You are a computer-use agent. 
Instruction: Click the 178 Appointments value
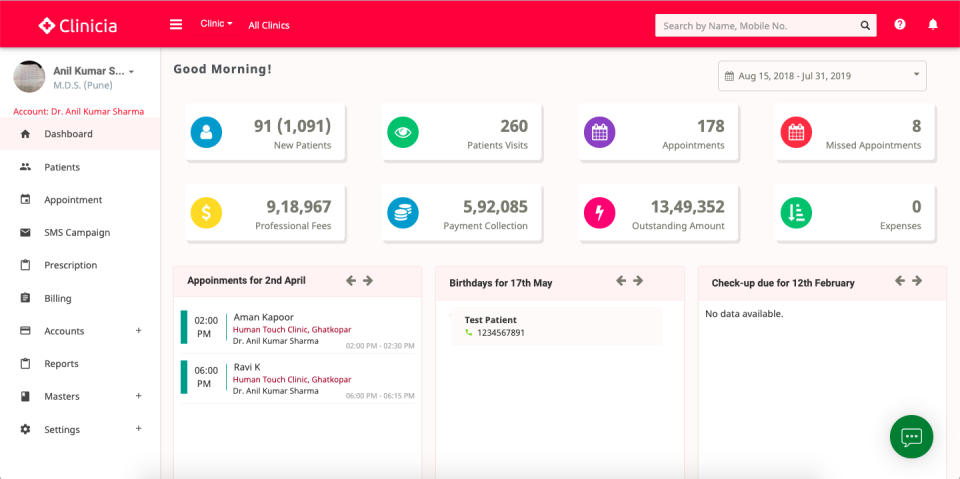point(711,126)
